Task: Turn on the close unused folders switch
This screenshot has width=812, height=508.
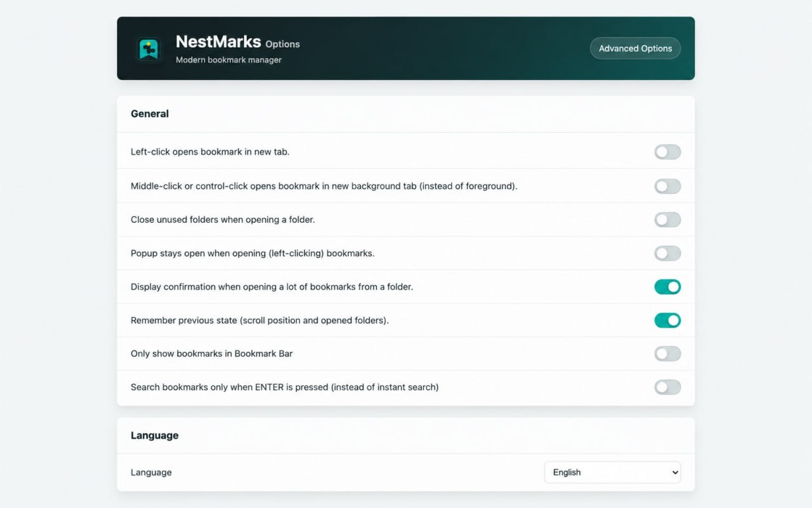Action: pyautogui.click(x=667, y=220)
